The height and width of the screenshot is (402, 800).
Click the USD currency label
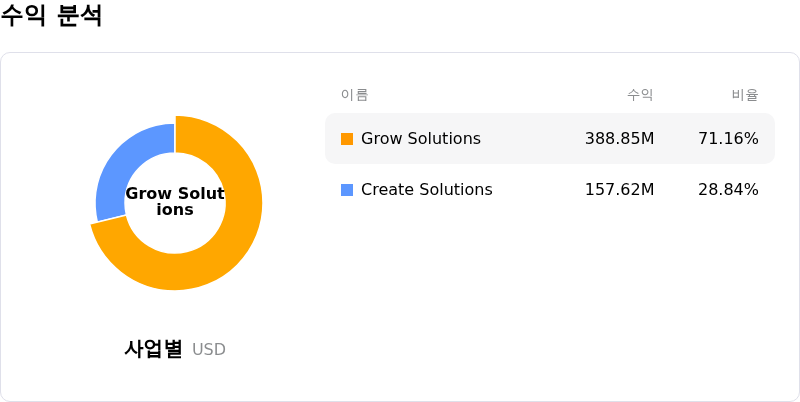[209, 350]
